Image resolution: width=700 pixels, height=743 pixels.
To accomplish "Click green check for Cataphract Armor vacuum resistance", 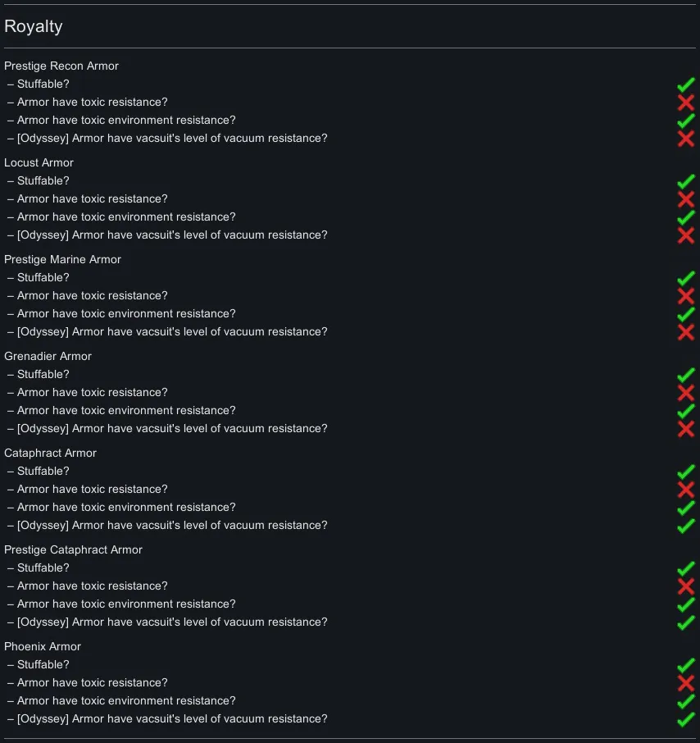I will click(686, 526).
